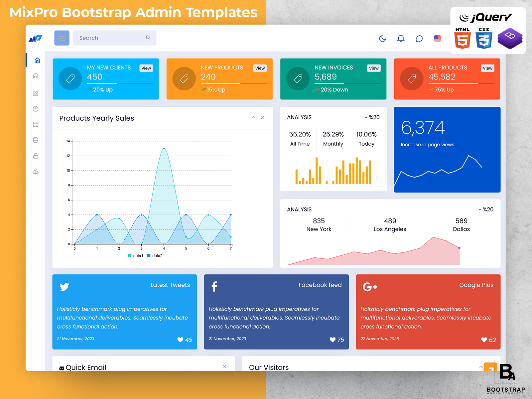Open the lock authentication sidebar icon
This screenshot has width=532, height=399.
coord(36,156)
